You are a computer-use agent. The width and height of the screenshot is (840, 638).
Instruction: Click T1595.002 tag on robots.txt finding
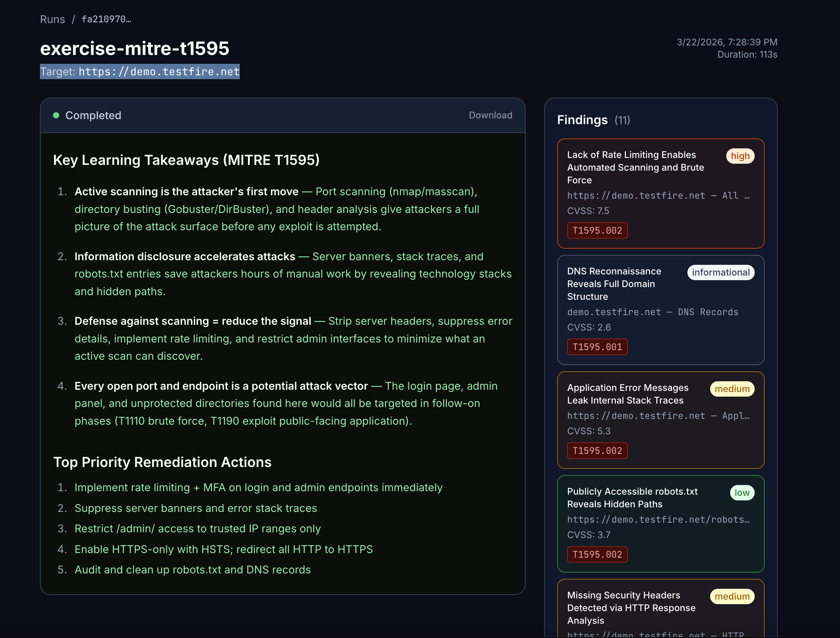[597, 555]
